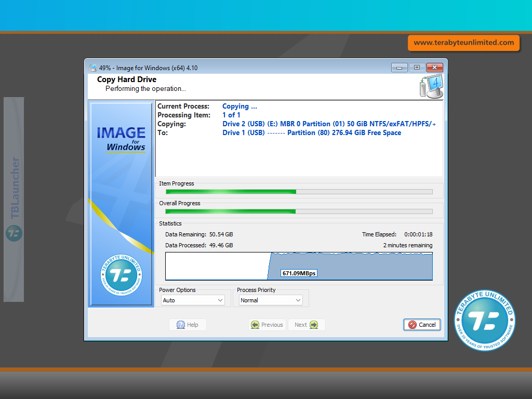
Task: Click the Item Progress bar
Action: coord(299,192)
